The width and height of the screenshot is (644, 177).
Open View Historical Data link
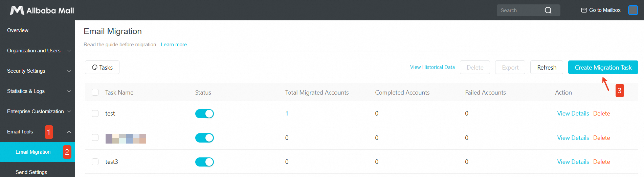click(432, 67)
